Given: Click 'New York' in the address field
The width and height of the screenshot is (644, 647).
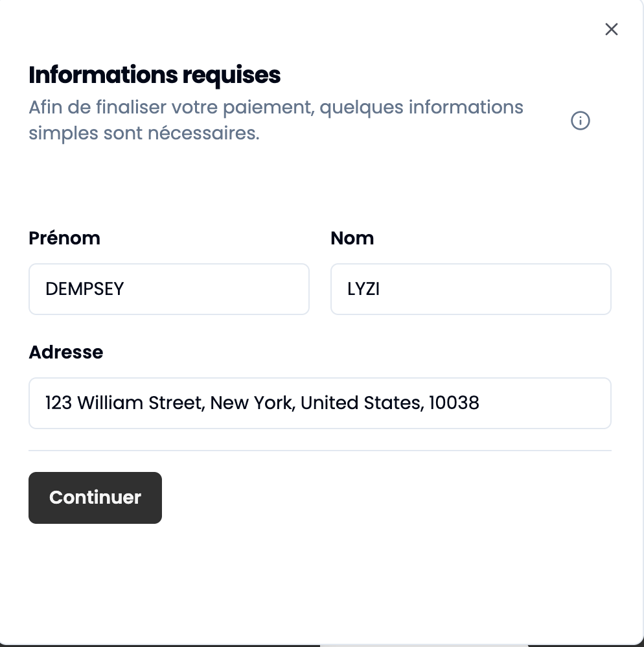Looking at the screenshot, I should pyautogui.click(x=252, y=403).
